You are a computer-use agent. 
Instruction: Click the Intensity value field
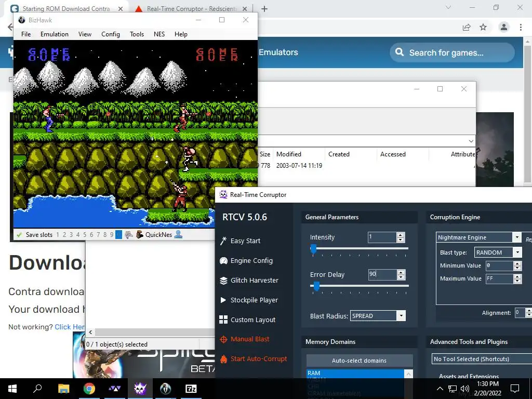[x=382, y=237]
